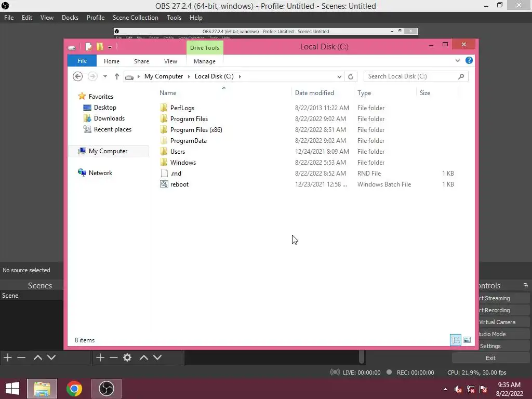Click Start Recording in OBS Controls

[504, 310]
